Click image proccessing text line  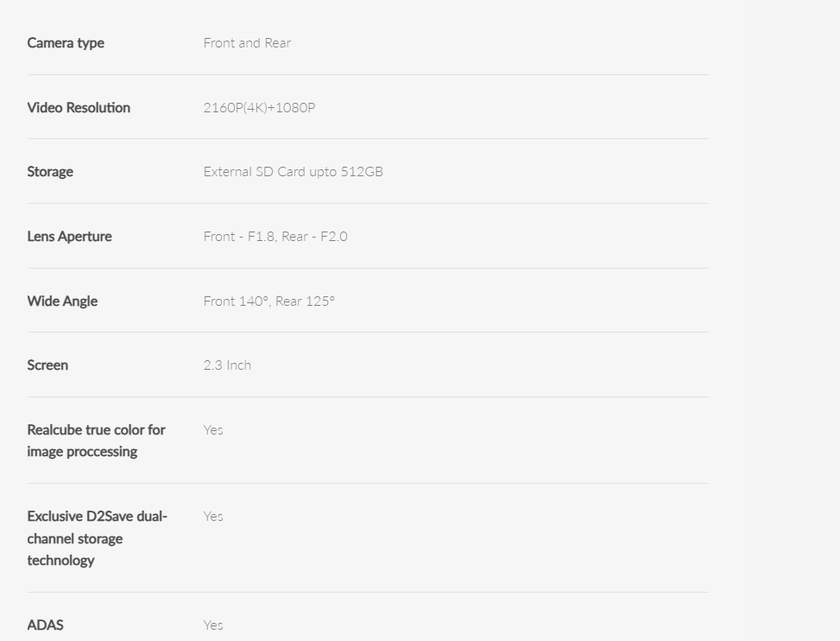click(82, 452)
